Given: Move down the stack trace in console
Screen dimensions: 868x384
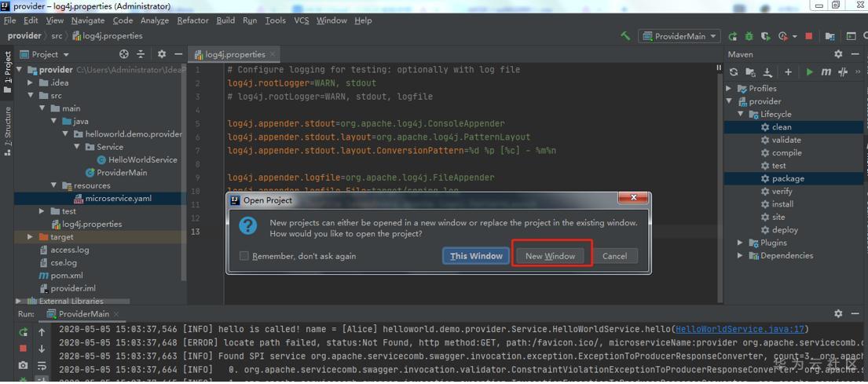Looking at the screenshot, I should pyautogui.click(x=42, y=349).
